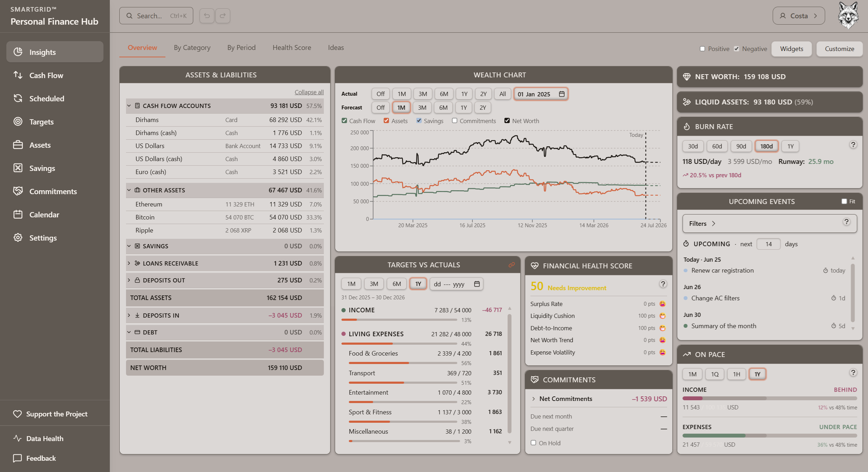Open help for Burn Rate panel

click(x=853, y=145)
